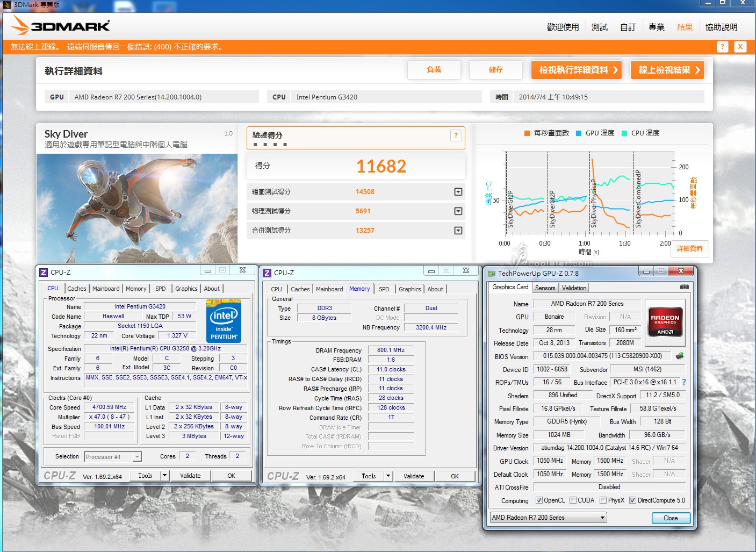The height and width of the screenshot is (552, 756).
Task: Click the validated score help question mark
Action: coord(456,135)
